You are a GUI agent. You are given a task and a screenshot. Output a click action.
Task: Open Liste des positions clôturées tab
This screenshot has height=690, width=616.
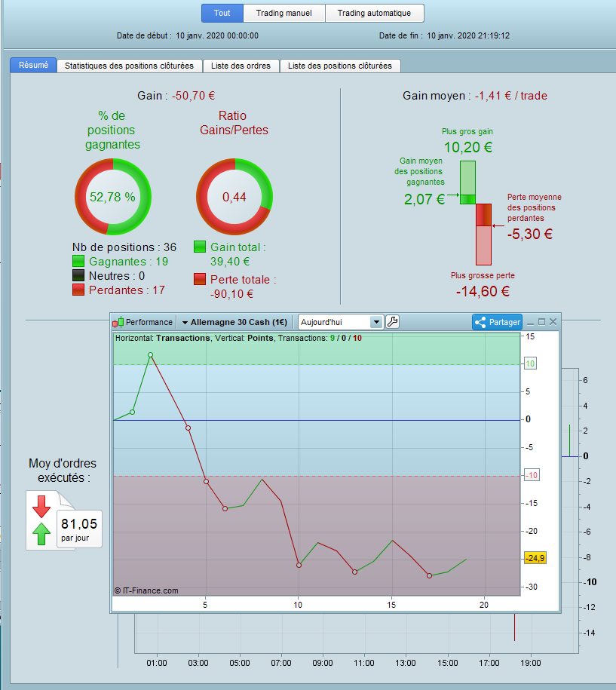click(340, 66)
